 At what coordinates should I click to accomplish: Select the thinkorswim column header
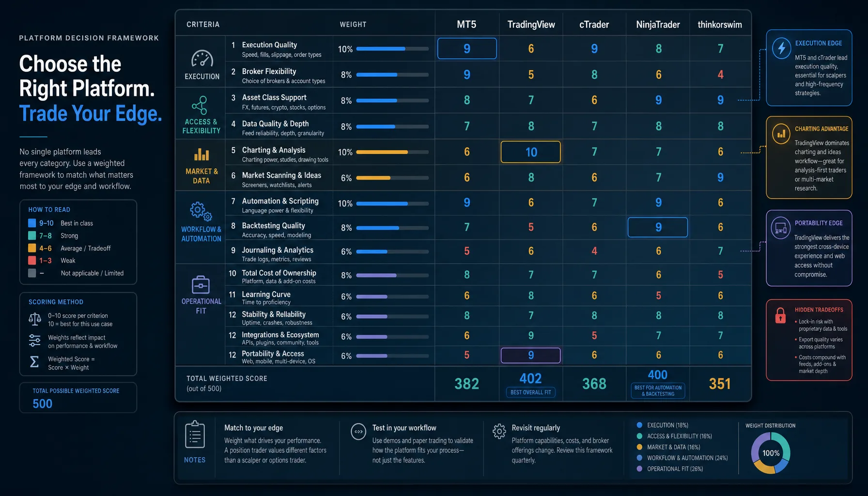(720, 24)
